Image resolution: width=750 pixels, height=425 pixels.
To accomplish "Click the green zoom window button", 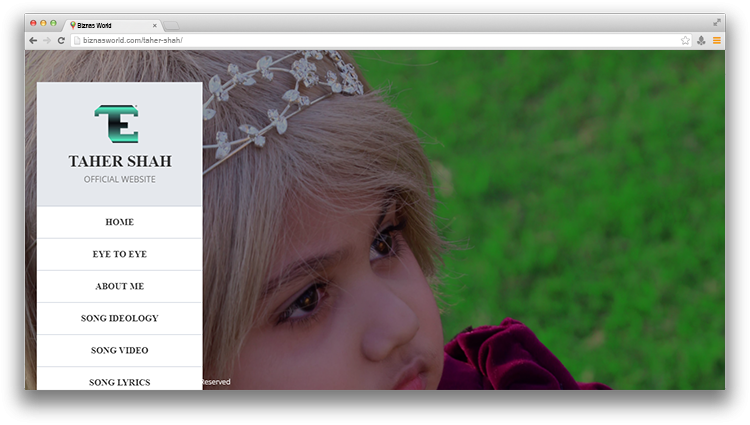I will pyautogui.click(x=53, y=23).
